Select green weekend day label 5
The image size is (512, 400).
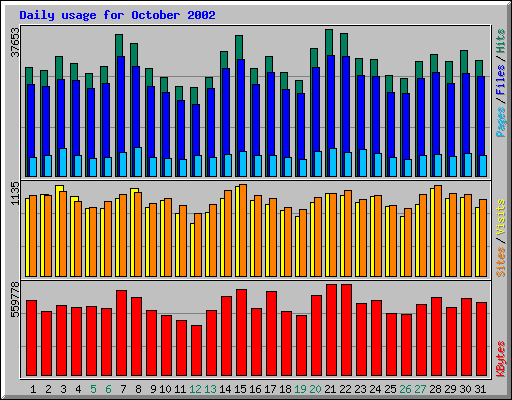pos(93,389)
